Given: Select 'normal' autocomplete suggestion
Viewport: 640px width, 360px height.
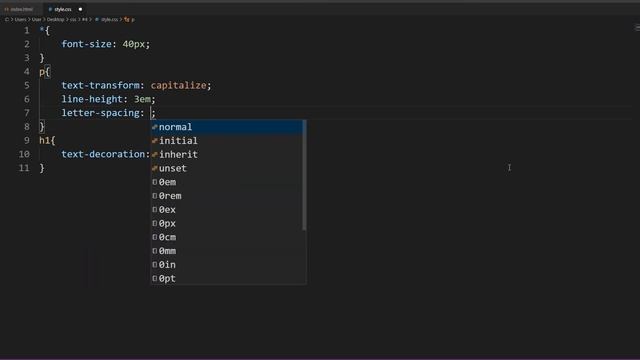Looking at the screenshot, I should tap(228, 127).
